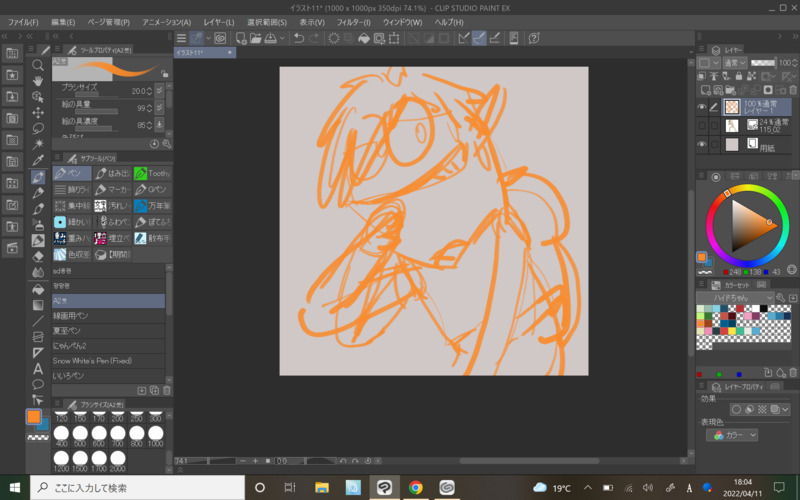The image size is (800, 500).
Task: Click the Lasso selection tool
Action: [x=38, y=128]
